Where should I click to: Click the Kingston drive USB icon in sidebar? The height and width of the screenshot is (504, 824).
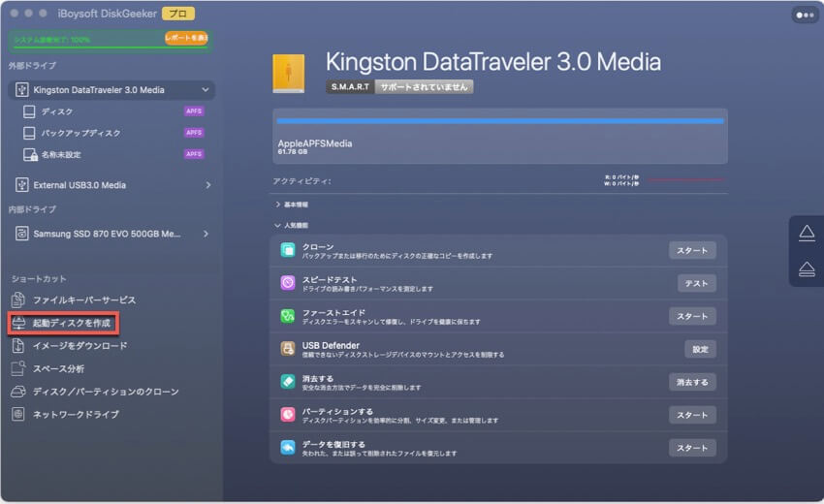pyautogui.click(x=21, y=90)
